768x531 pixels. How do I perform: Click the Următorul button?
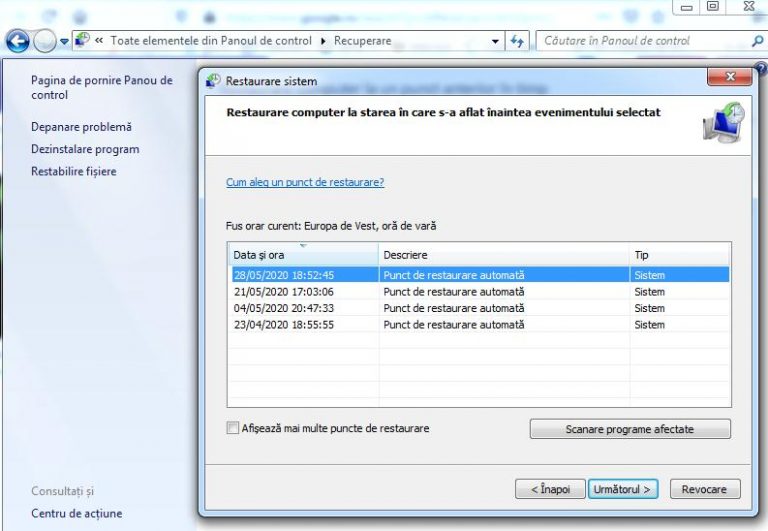622,489
